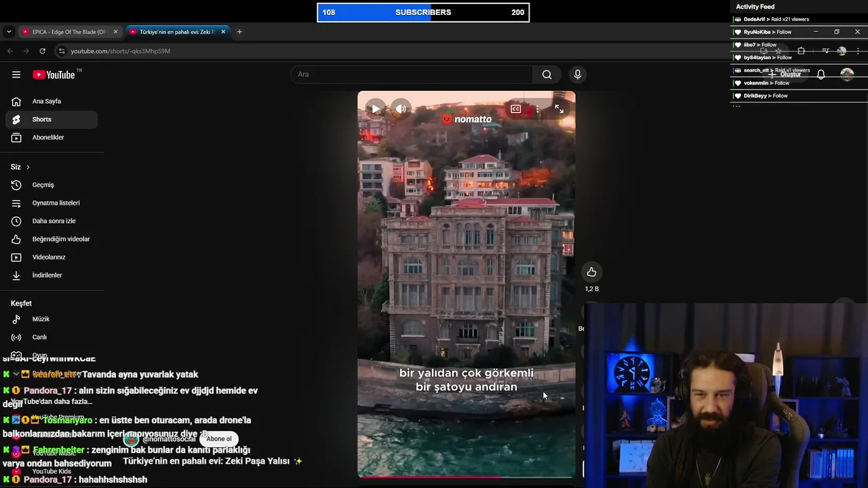Screen dimensions: 868x488
Task: Open the browser profile avatar
Action: pos(842,51)
